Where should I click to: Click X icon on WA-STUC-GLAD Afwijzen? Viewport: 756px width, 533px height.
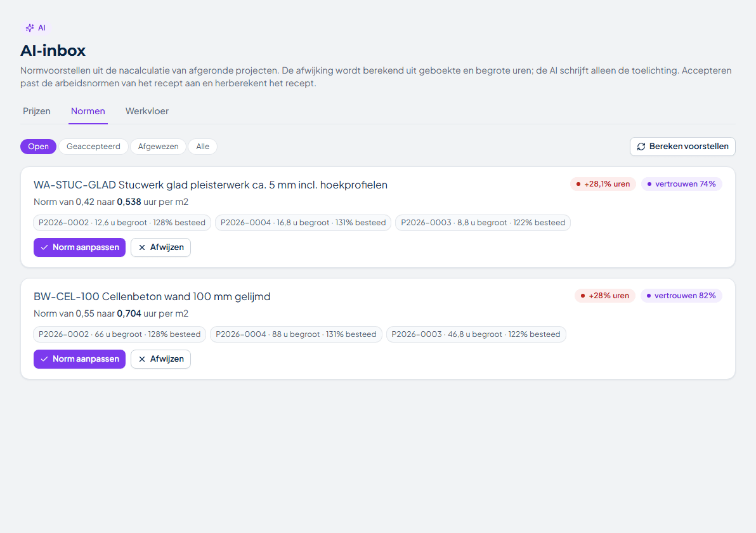142,247
